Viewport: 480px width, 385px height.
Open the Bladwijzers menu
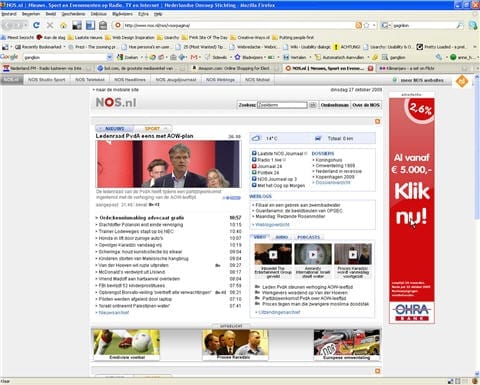click(x=122, y=14)
